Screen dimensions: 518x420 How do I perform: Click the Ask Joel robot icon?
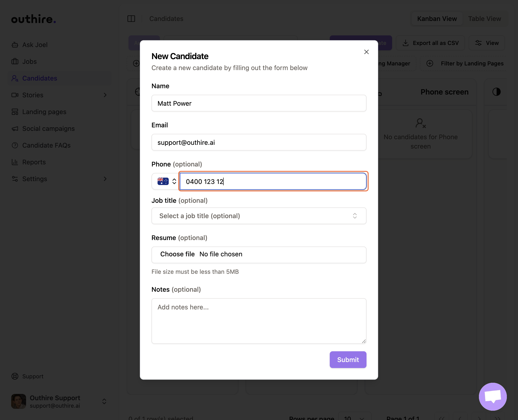[x=15, y=45]
